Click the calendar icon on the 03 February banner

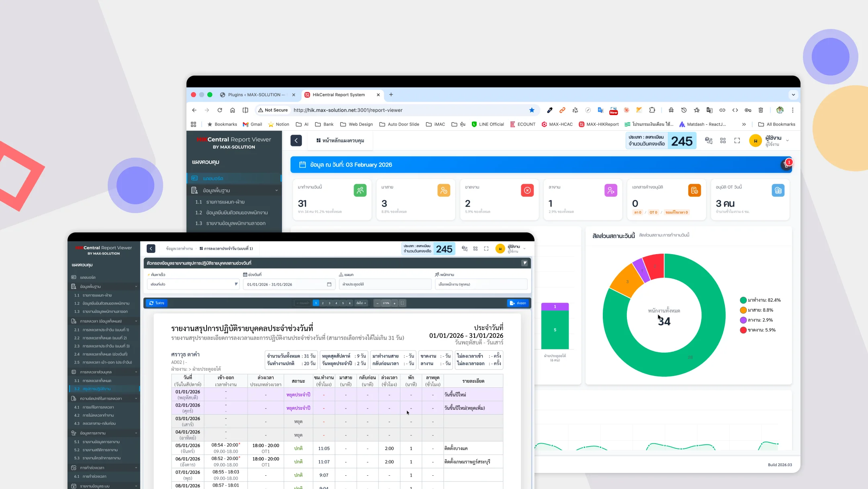(x=302, y=164)
